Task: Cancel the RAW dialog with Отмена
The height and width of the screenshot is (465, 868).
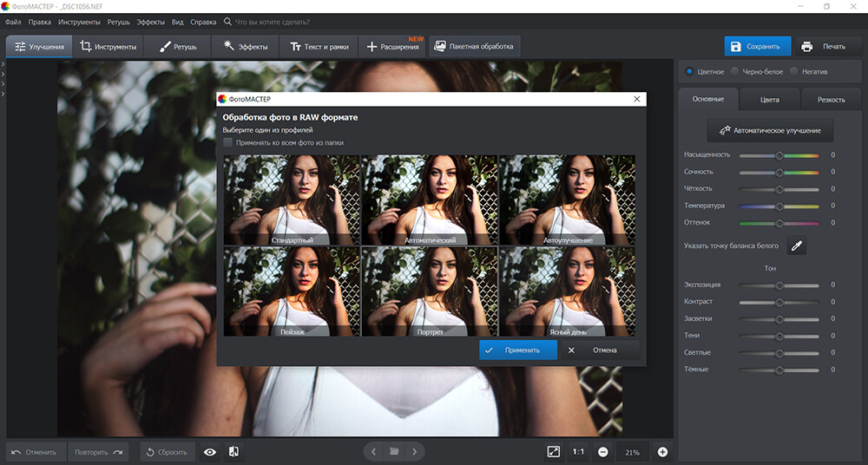Action: click(600, 350)
